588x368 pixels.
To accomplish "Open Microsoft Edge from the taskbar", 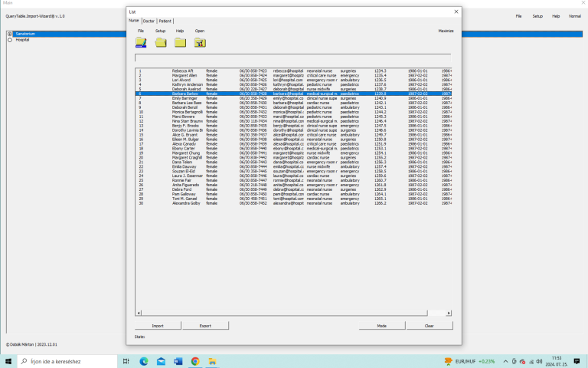I will coord(142,361).
